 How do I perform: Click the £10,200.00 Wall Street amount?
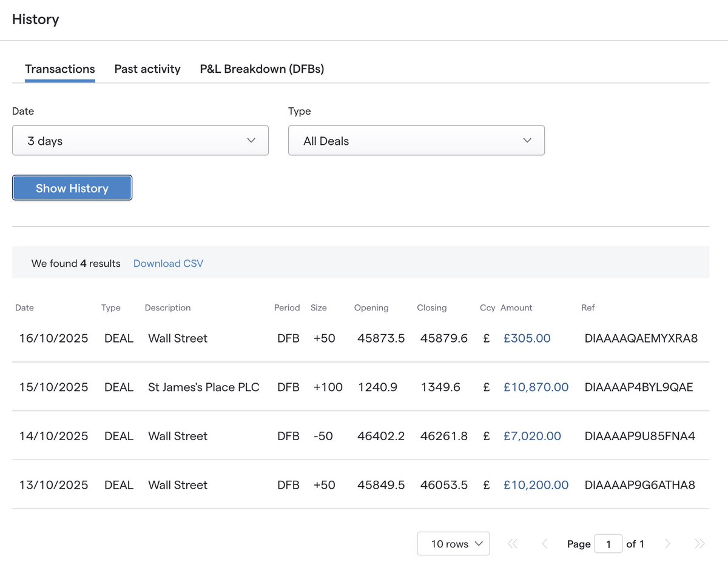(x=536, y=484)
